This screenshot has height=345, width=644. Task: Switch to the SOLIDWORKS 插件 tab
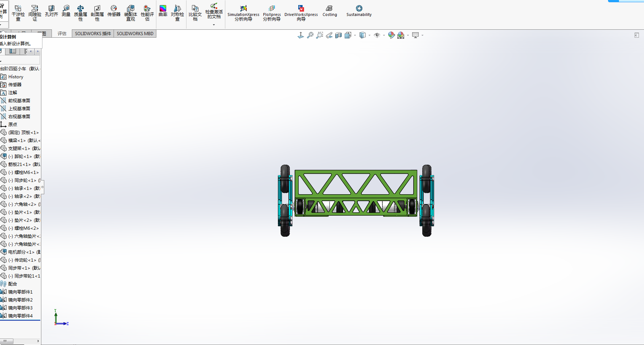[93, 34]
